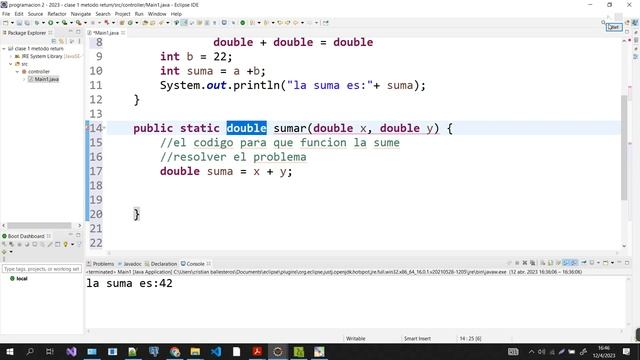Screen dimensions: 640x360
Task: Expand the JRE System Library node
Action: coord(11,56)
